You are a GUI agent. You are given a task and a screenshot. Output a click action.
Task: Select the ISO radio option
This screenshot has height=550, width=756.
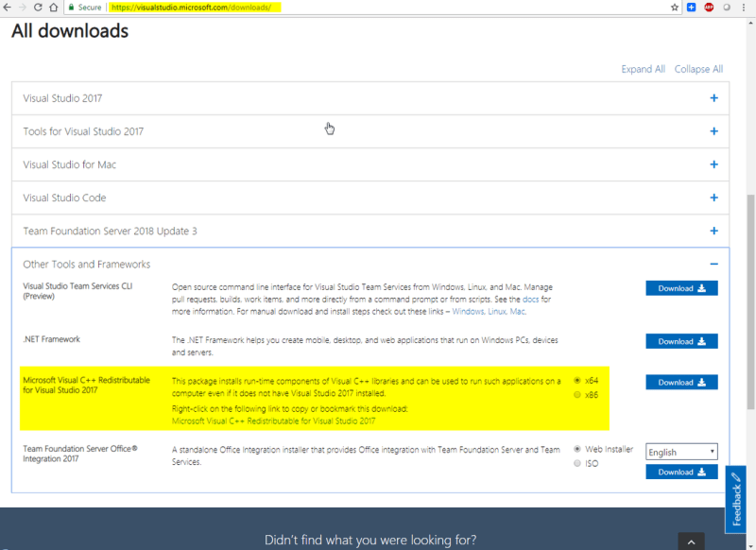577,463
